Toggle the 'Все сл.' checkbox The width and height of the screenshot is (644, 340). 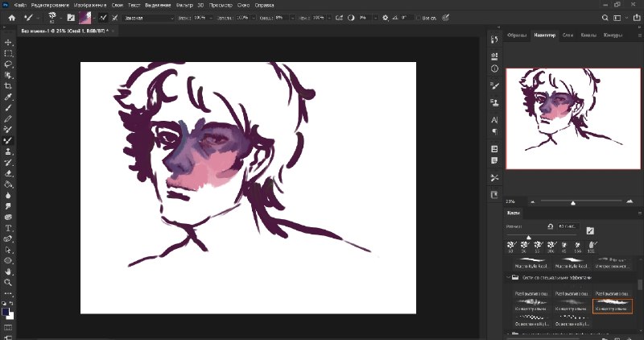419,18
